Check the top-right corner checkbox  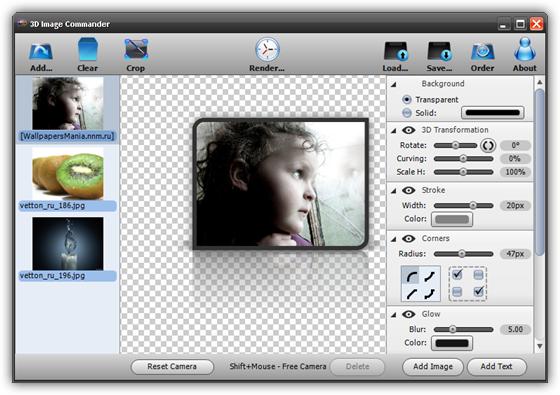coord(479,275)
